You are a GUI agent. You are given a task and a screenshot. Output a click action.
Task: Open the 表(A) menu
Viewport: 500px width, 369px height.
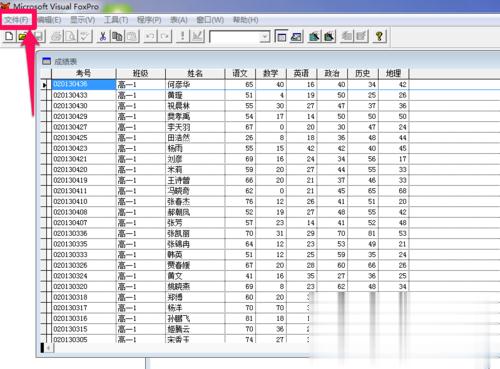(179, 20)
